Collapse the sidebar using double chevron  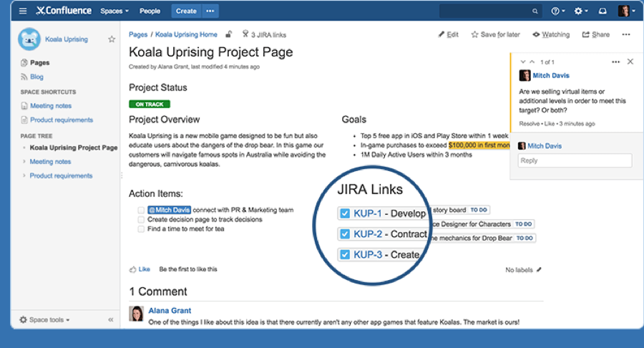(111, 319)
